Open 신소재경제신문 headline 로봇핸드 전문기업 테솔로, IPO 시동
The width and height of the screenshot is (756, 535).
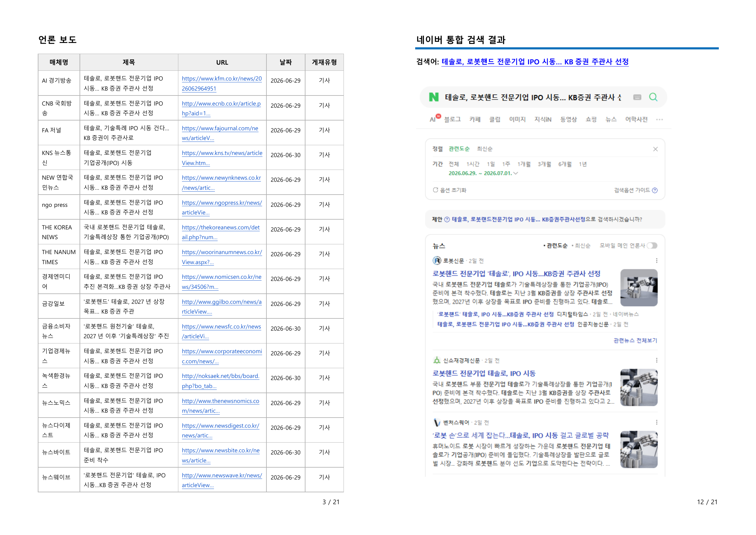point(483,373)
